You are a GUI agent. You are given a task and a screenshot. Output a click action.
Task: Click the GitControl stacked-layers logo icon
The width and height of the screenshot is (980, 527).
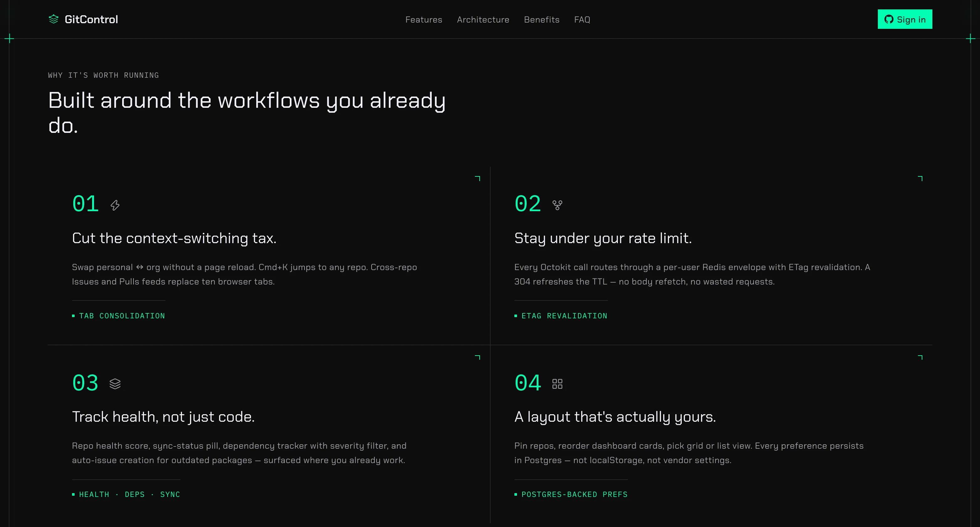(54, 19)
